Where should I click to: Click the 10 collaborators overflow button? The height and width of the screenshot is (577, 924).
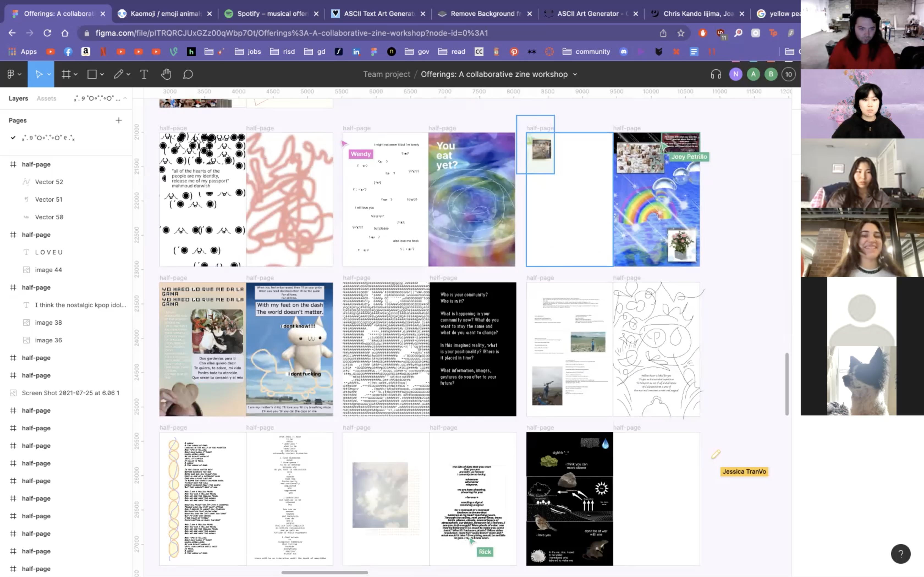tap(788, 74)
